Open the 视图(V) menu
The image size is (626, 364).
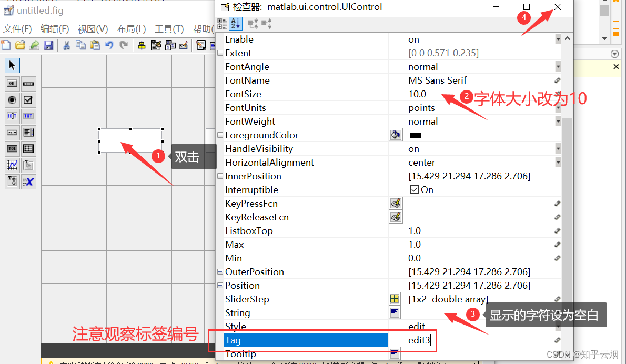[x=93, y=29]
